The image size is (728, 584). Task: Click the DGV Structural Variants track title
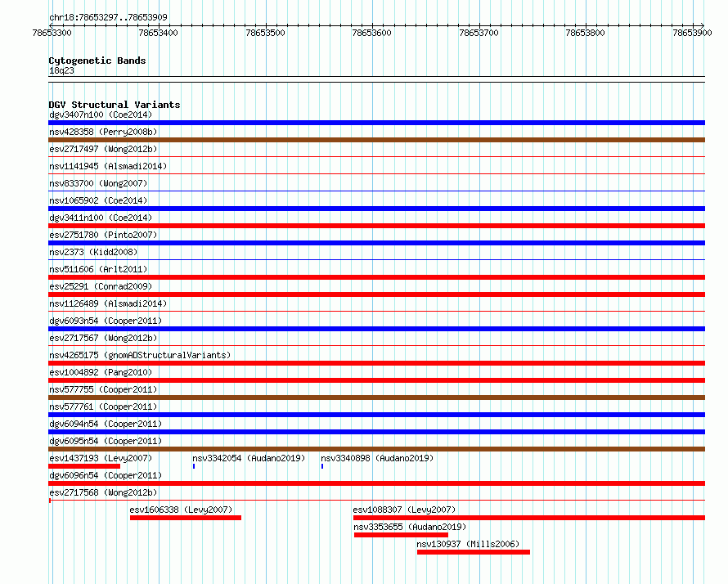tap(115, 105)
